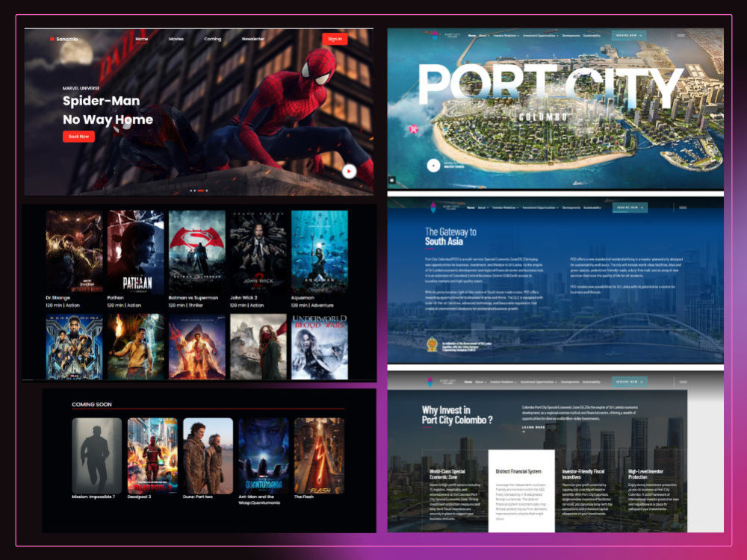Open the Deadpool 3 coming soon card

[152, 455]
